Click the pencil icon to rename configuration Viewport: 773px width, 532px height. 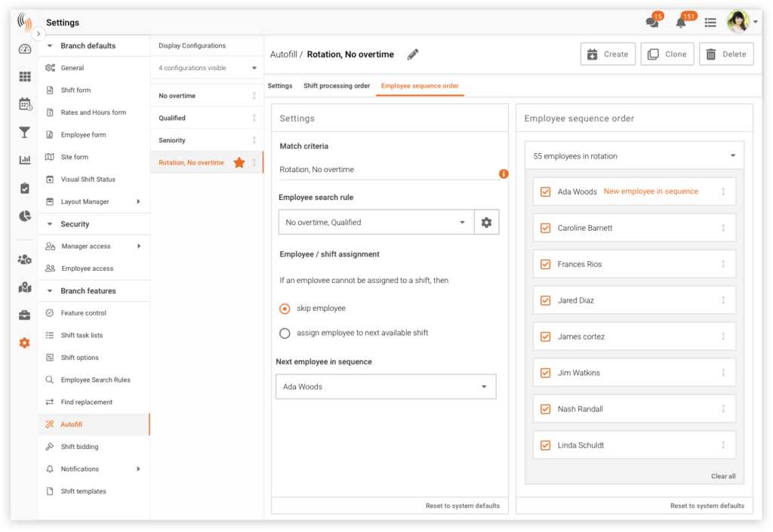[x=412, y=54]
